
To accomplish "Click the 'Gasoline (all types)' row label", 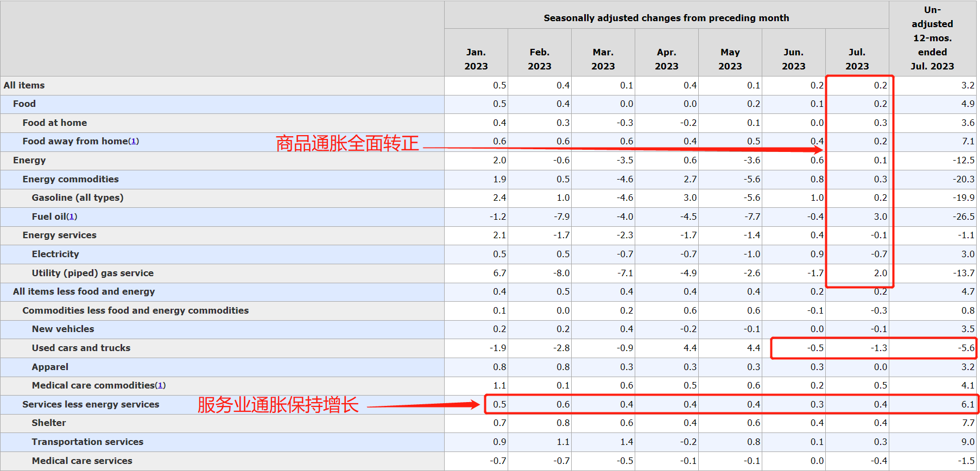I will point(78,198).
